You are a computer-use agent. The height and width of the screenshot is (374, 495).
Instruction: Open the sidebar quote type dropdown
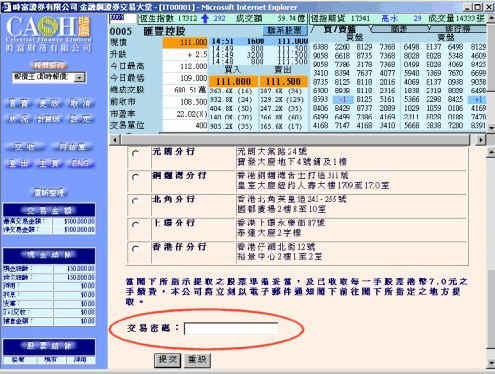click(x=80, y=78)
